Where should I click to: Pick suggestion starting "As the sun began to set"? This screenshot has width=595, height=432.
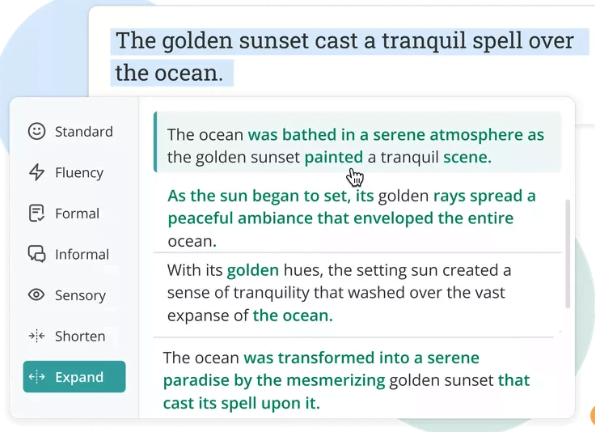click(357, 218)
